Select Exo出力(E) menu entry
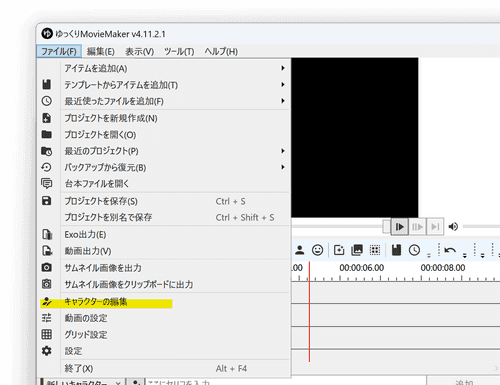Image resolution: width=500 pixels, height=385 pixels. (x=164, y=235)
